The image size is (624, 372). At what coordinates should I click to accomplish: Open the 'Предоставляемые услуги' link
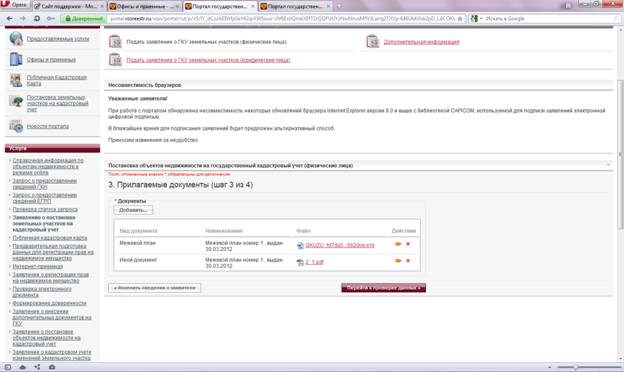[x=58, y=39]
